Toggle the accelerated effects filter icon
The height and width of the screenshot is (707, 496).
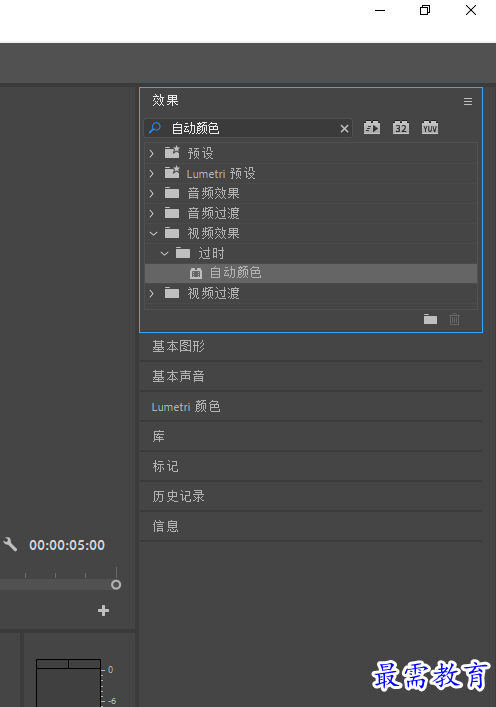coord(372,128)
